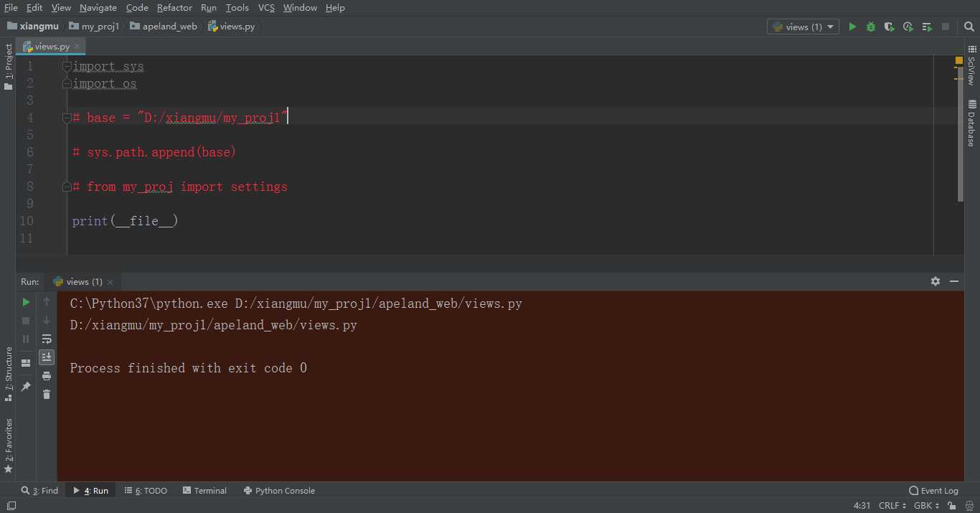Open the Favorites tool window
980x513 pixels.
click(x=8, y=446)
